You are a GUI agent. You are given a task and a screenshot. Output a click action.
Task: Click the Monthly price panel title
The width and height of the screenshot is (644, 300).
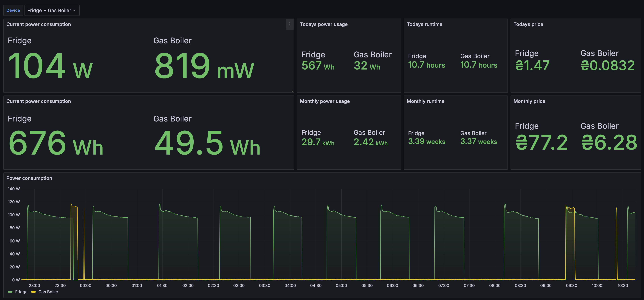point(529,101)
